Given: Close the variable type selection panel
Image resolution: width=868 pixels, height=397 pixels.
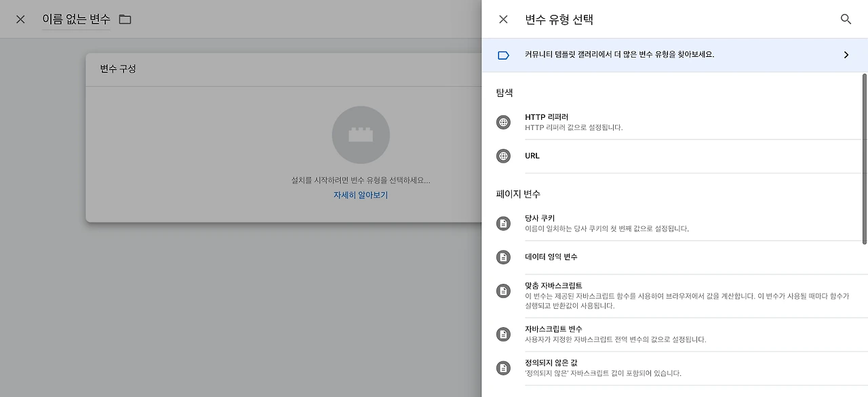Looking at the screenshot, I should 503,20.
